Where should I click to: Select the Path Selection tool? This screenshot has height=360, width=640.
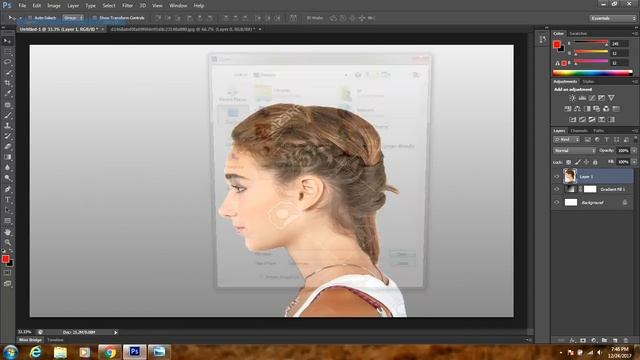7,210
